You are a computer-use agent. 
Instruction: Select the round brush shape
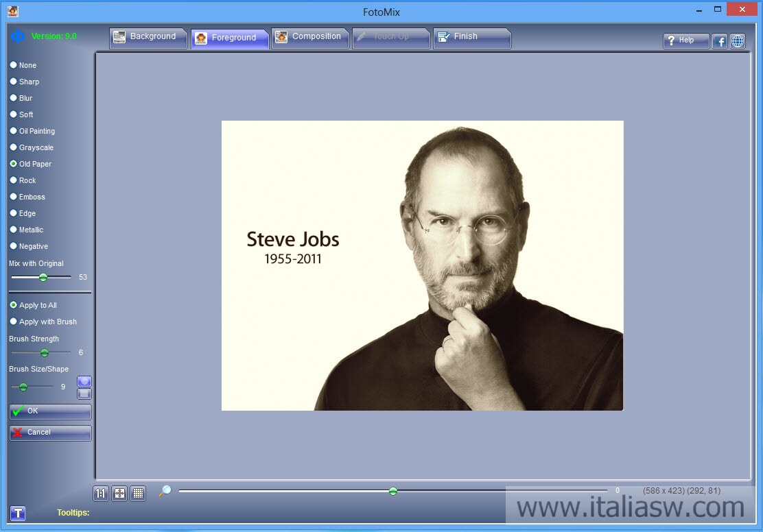(x=84, y=381)
